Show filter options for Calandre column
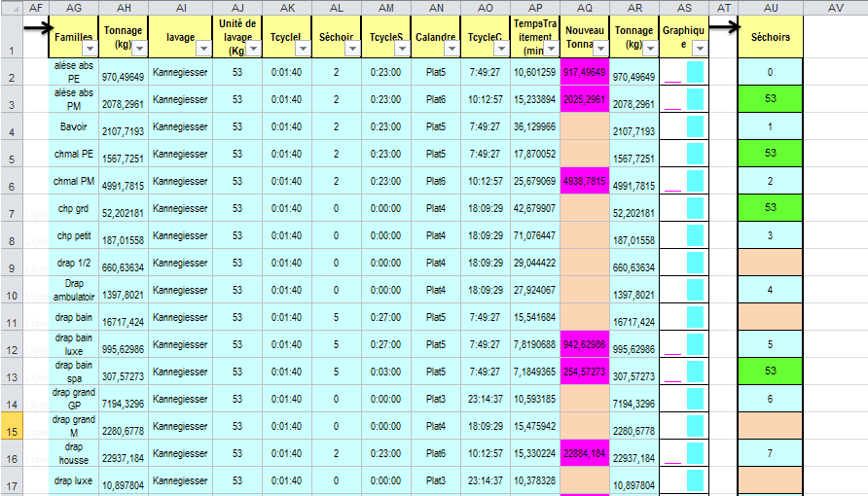The height and width of the screenshot is (496, 868). point(451,49)
